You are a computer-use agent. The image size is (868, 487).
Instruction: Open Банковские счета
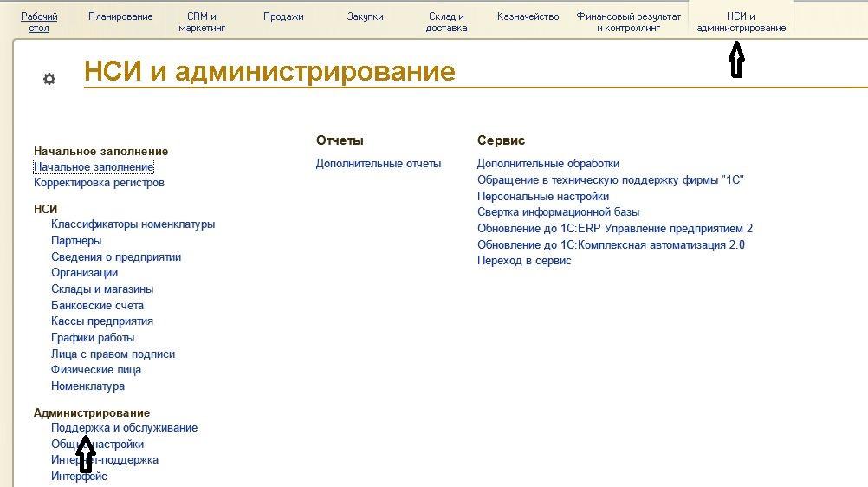pyautogui.click(x=97, y=305)
